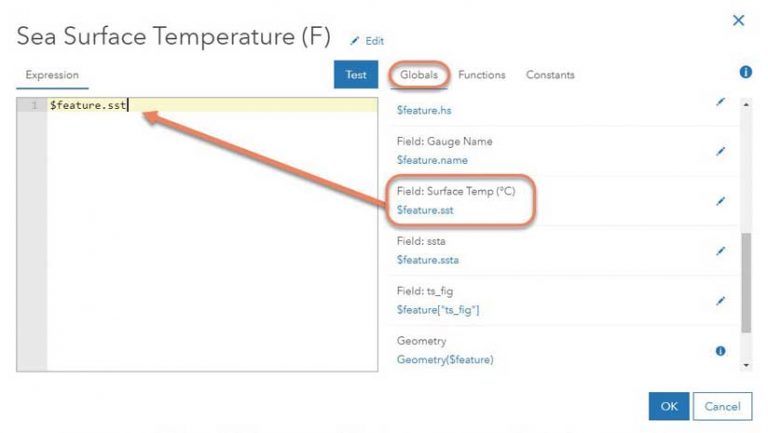Viewport: 768px width, 433px height.
Task: Click the Edit pencil beside the title
Action: [x=367, y=41]
